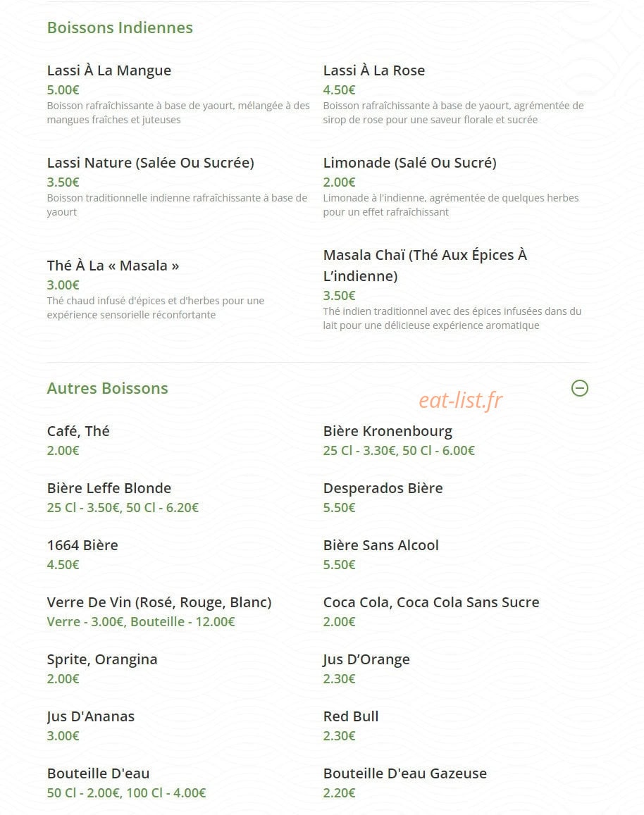644x815 pixels.
Task: Collapse the Autres Boissons section
Action: point(580,387)
